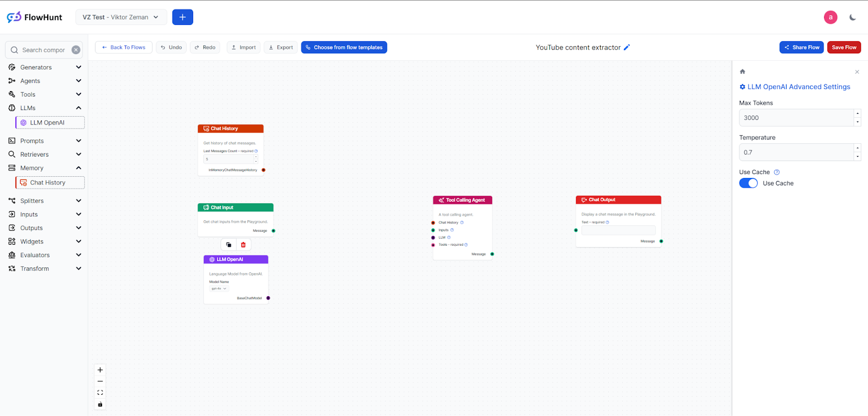Clear the search components field

(76, 50)
